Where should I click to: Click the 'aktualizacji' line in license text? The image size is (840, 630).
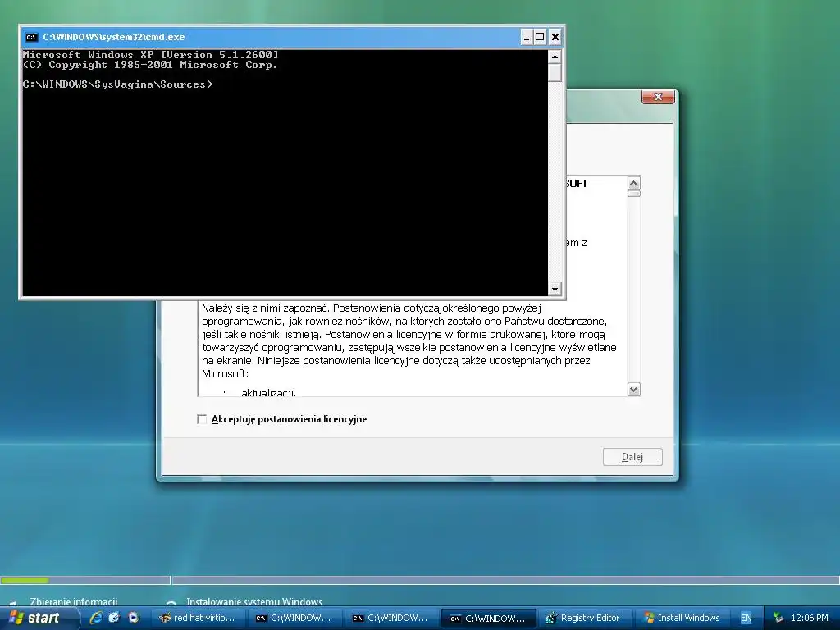point(268,392)
